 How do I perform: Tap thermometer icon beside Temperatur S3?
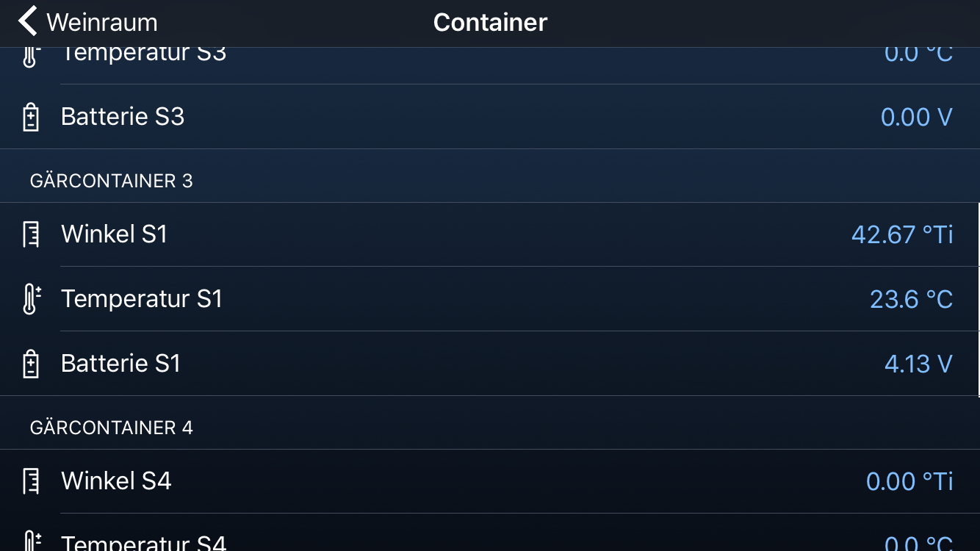(29, 56)
